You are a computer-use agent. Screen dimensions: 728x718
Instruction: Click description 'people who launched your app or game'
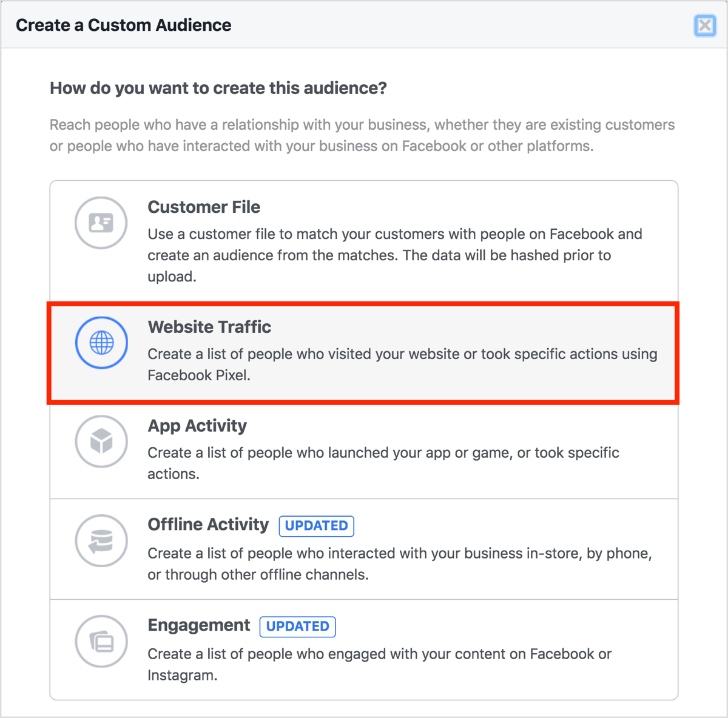379,453
